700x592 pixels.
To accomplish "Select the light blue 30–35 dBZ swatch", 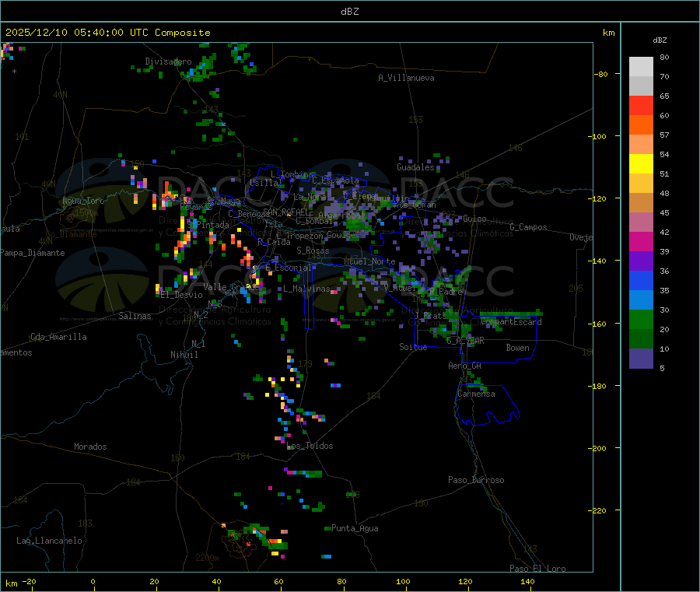I will pyautogui.click(x=641, y=300).
